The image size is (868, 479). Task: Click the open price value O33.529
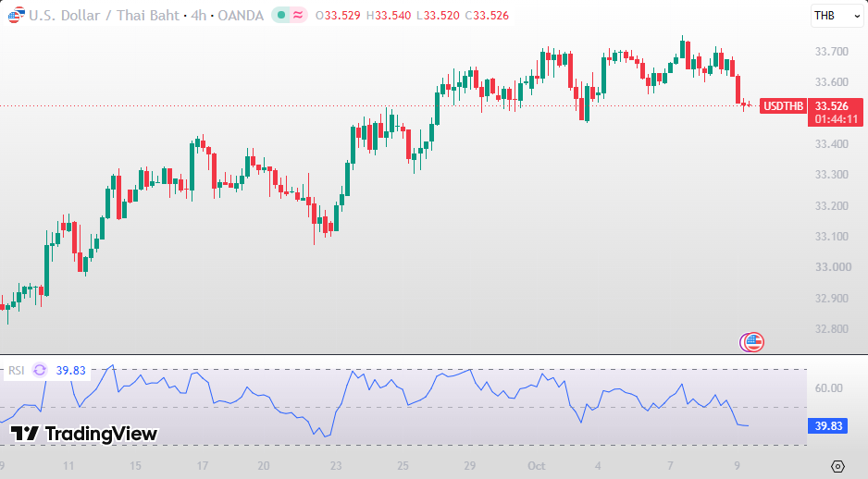coord(338,16)
